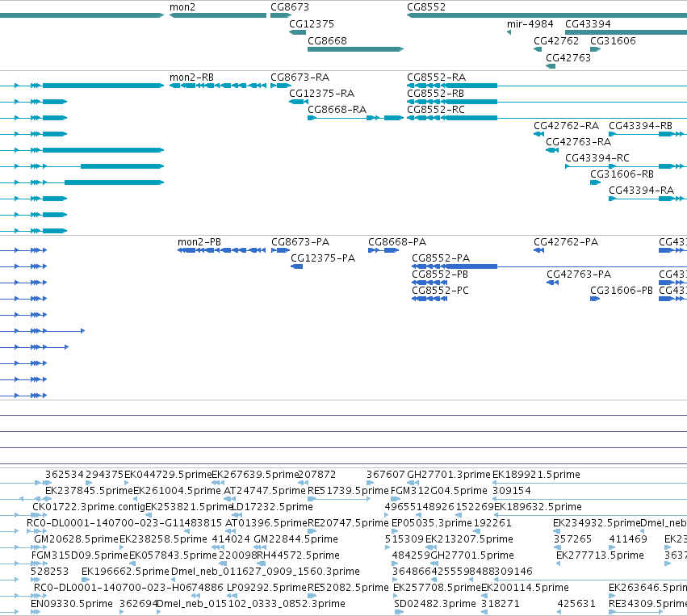Select EST 425631 label
This screenshot has width=687, height=616.
click(x=576, y=604)
